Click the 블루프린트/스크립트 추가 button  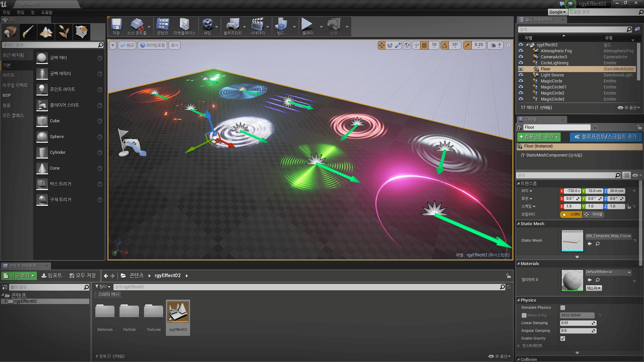(605, 137)
